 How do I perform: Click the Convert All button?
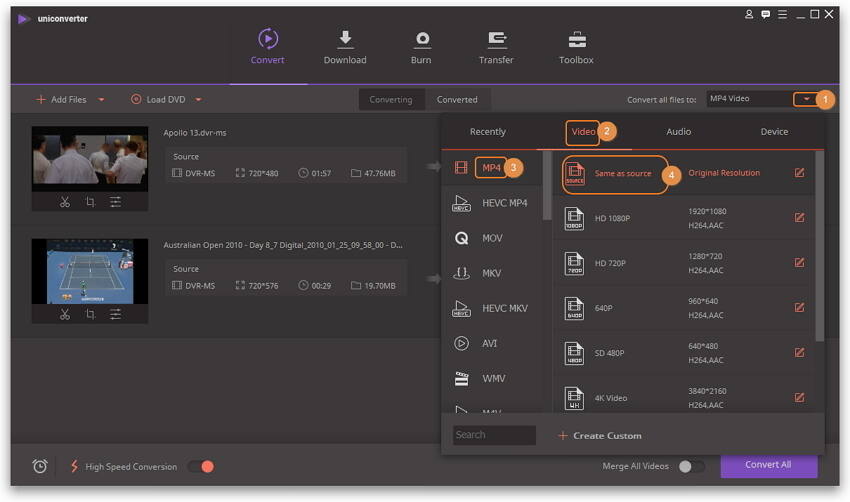point(769,465)
